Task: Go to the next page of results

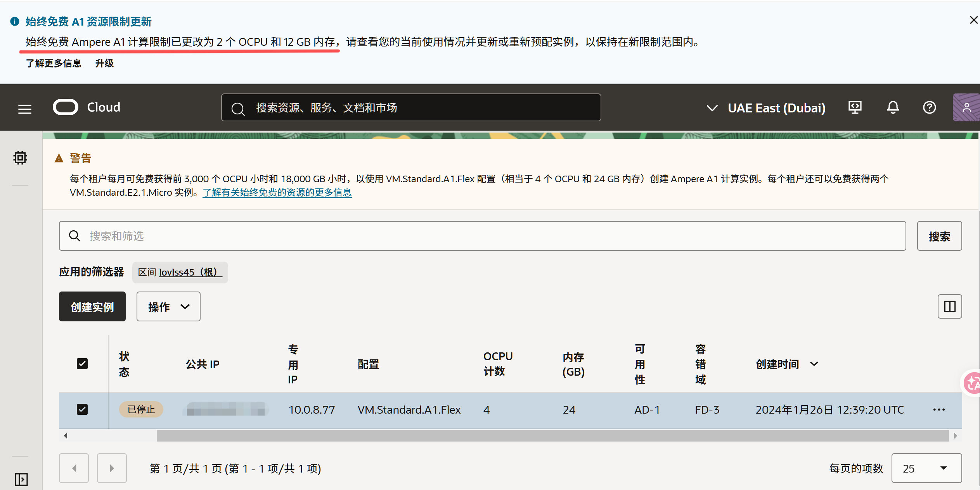Action: pos(112,468)
